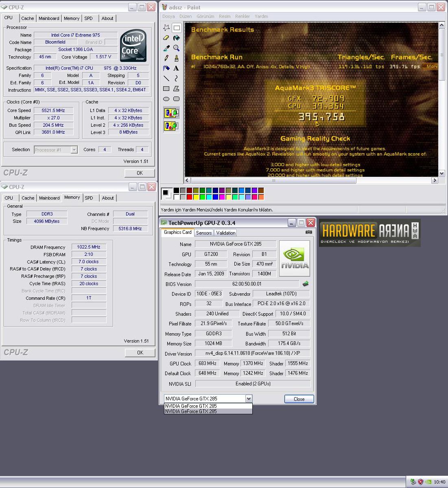Click OK in the bottom CPU-Z Memory window
448x488 pixels.
click(140, 353)
